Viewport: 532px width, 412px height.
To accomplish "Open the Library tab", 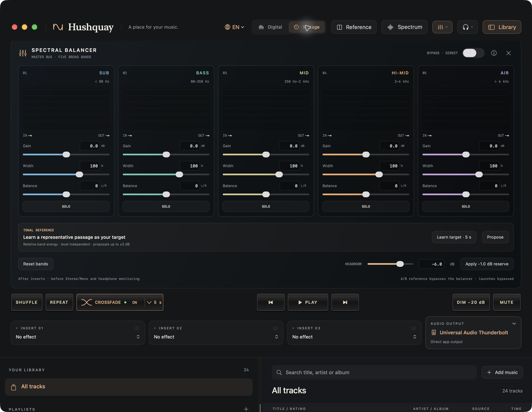I will click(x=502, y=27).
